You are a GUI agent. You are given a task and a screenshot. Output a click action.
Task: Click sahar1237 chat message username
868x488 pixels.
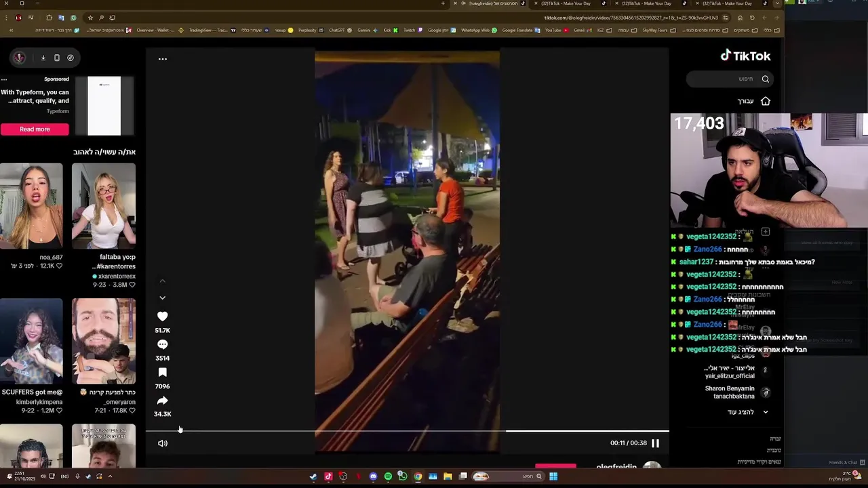pos(696,262)
